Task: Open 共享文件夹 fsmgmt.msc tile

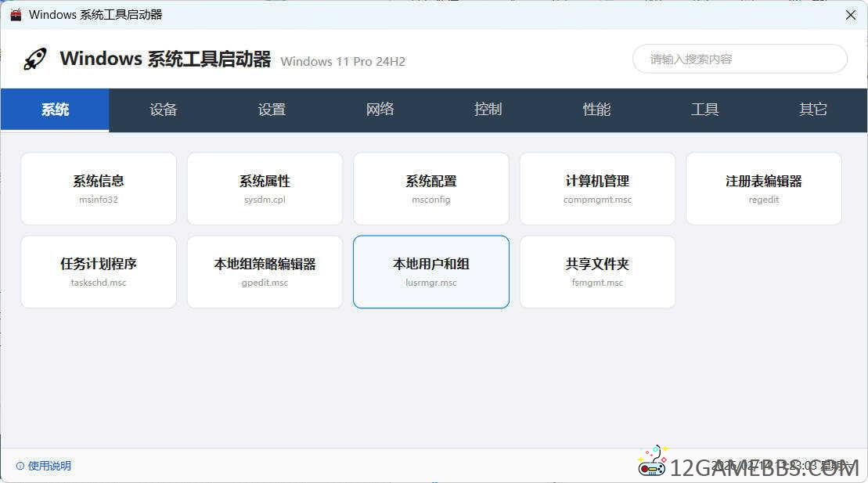Action: click(597, 272)
